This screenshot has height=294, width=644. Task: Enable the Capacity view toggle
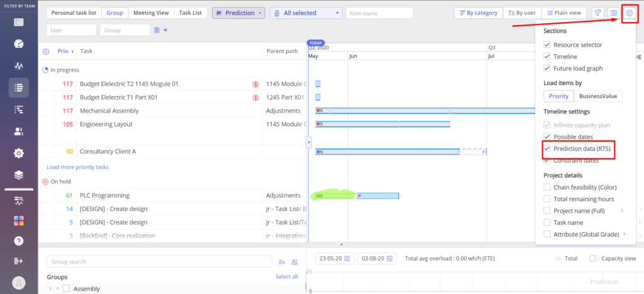click(594, 258)
